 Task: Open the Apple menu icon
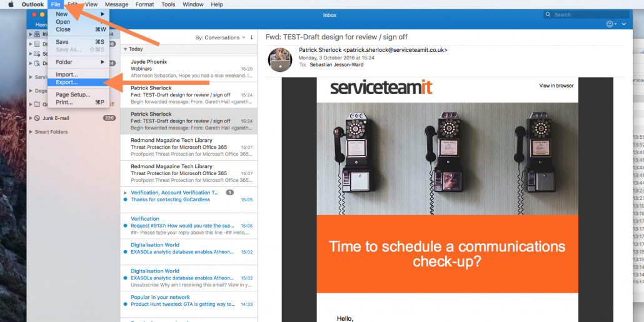(11, 4)
